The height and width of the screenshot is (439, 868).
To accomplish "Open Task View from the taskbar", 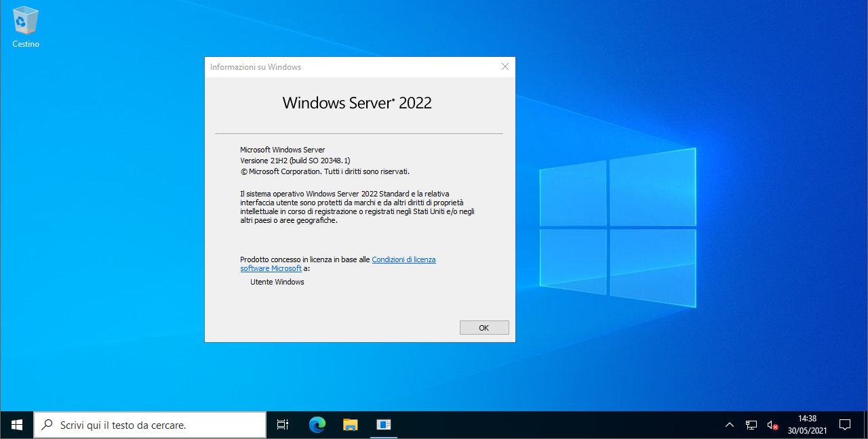I will tap(283, 425).
